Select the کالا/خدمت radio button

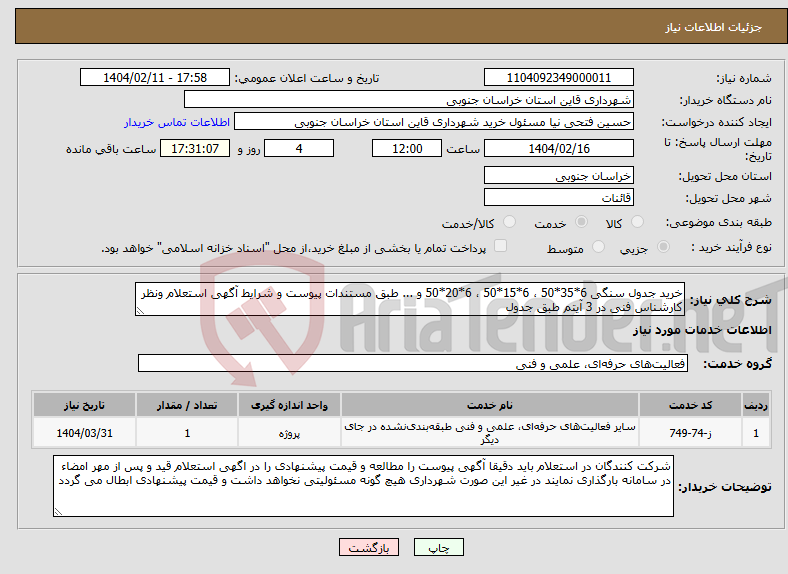(510, 222)
